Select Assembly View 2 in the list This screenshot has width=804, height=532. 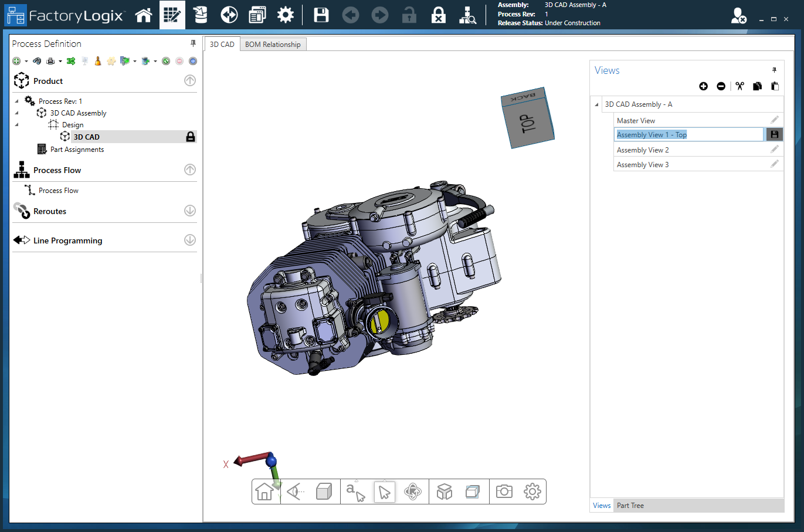[643, 150]
